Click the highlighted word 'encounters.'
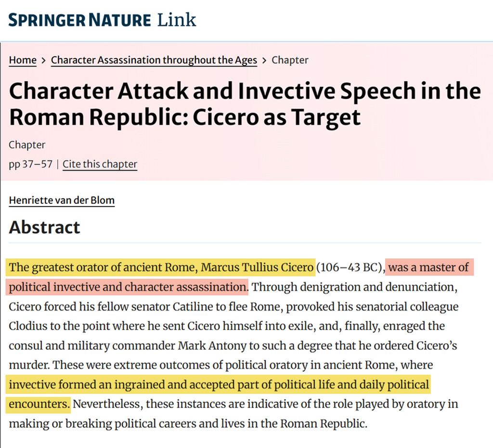Image resolution: width=493 pixels, height=448 pixels. click(39, 404)
